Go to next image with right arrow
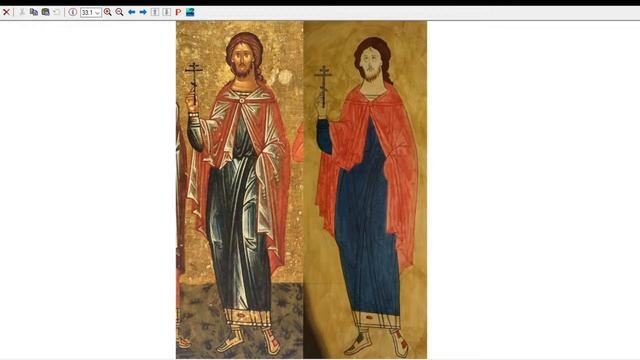The height and width of the screenshot is (360, 640). (x=143, y=12)
